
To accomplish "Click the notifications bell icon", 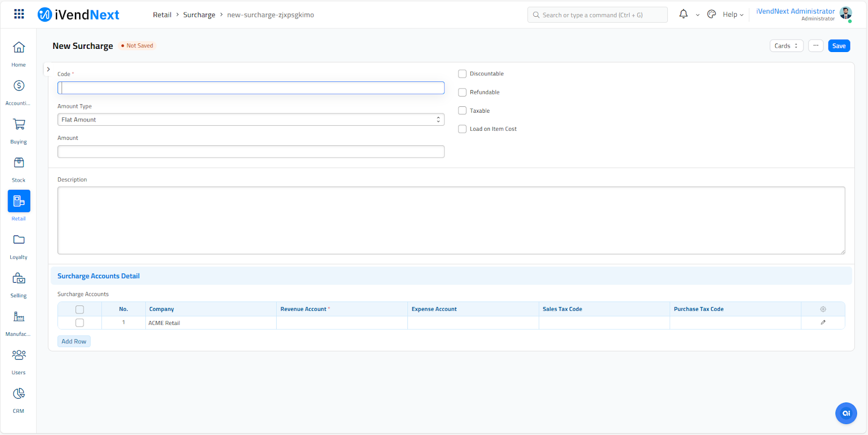I will (x=684, y=15).
